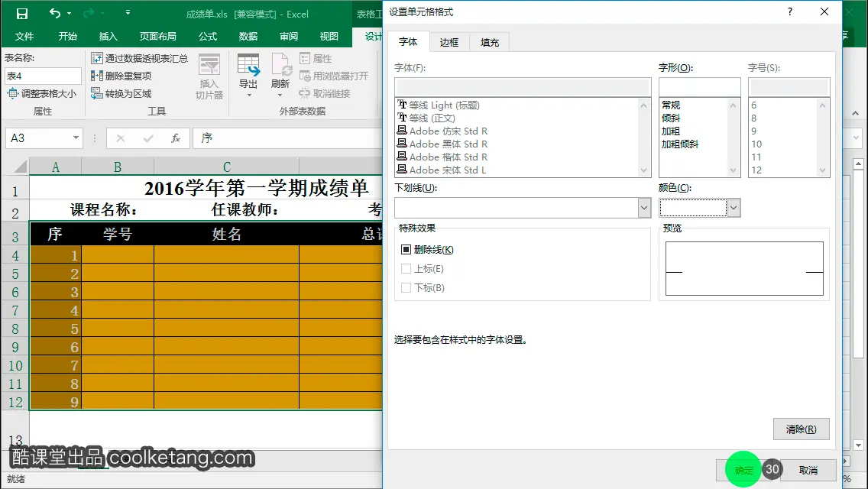Expand the 导出 dropdown arrow
Image resolution: width=868 pixels, height=489 pixels.
[x=249, y=96]
